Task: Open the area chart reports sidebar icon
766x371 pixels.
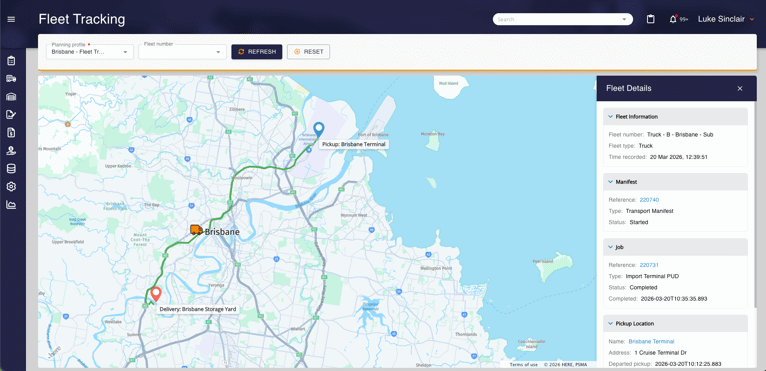Action: coord(11,205)
